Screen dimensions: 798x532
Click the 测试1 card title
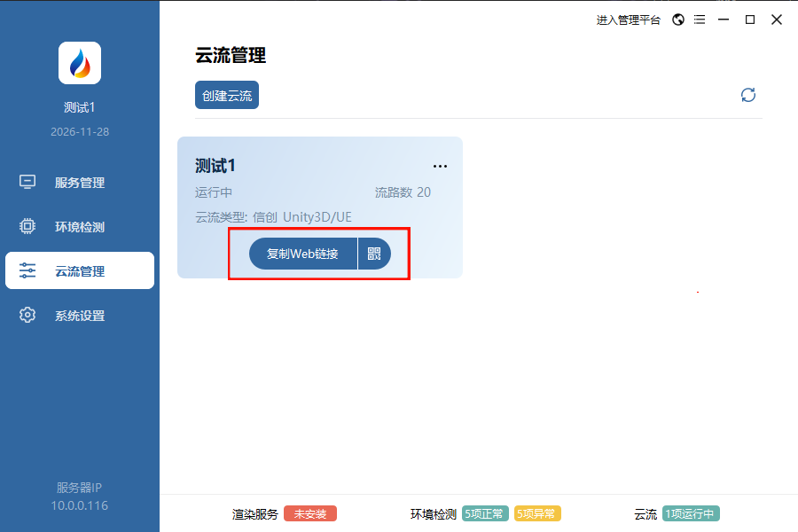click(215, 166)
